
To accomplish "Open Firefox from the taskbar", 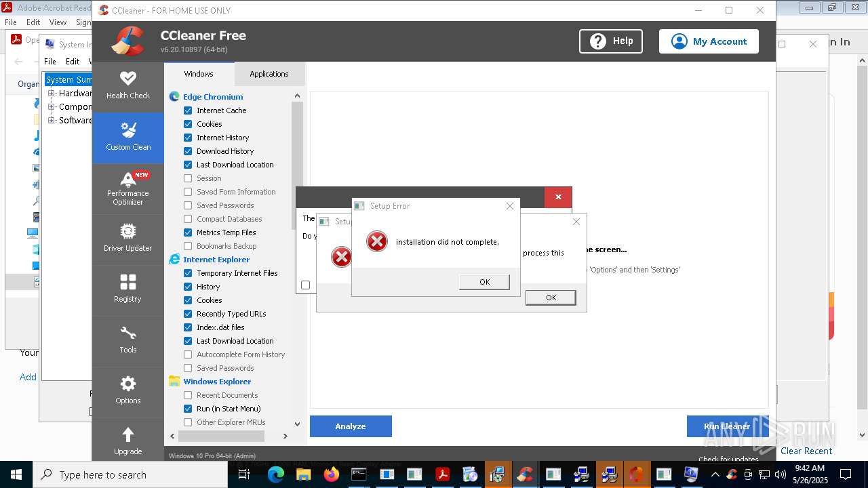I will point(331,474).
